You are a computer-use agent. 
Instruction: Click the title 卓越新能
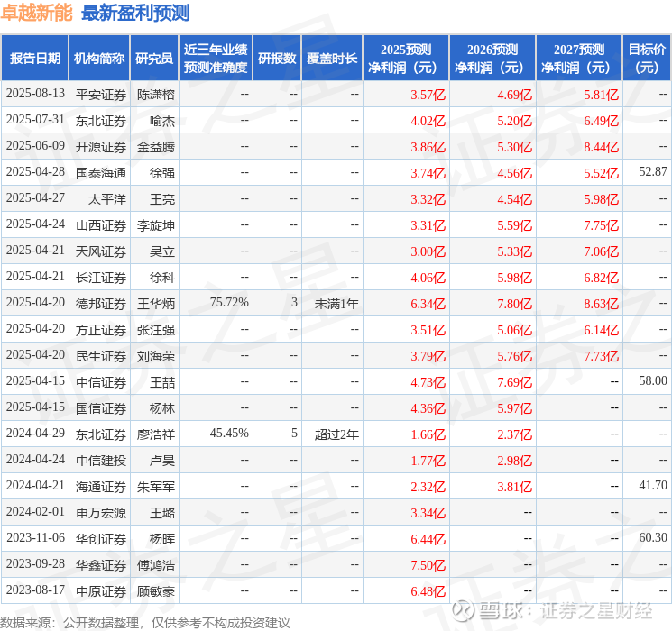point(36,13)
